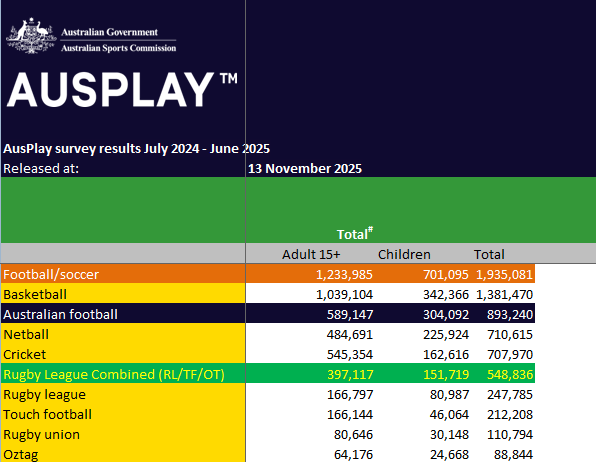
Task: Select the 'Oztag' row label
Action: click(123, 453)
